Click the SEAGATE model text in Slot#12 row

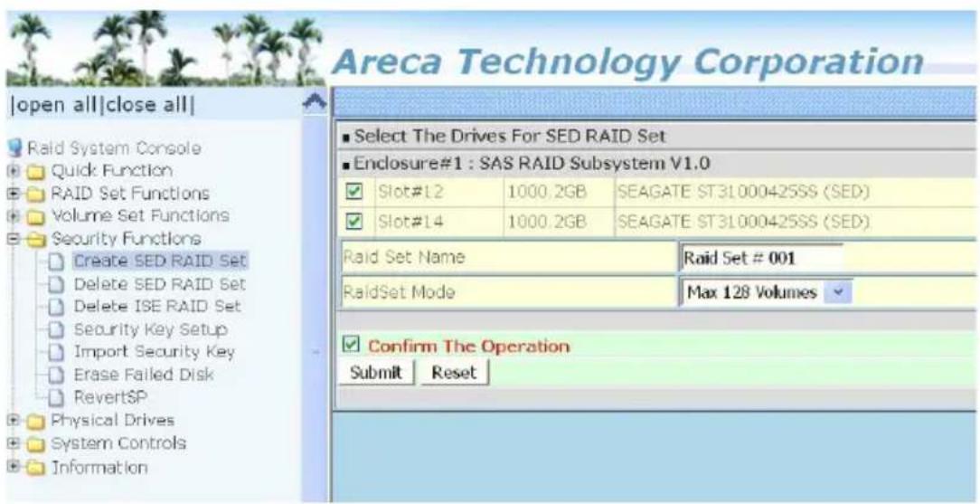(744, 192)
